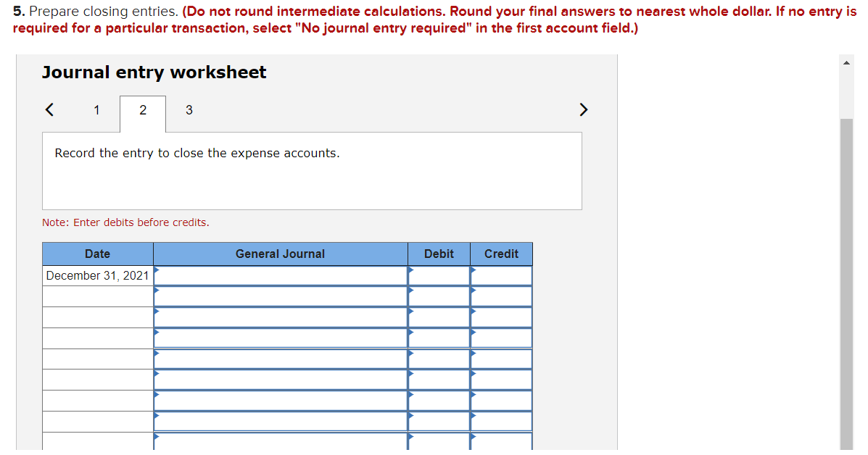Navigate to next entry using the right chevron

point(584,109)
